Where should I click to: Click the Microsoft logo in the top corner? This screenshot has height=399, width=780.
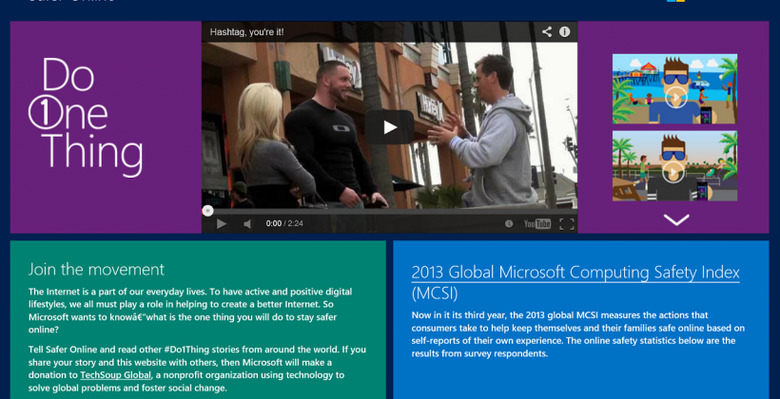pos(676,1)
